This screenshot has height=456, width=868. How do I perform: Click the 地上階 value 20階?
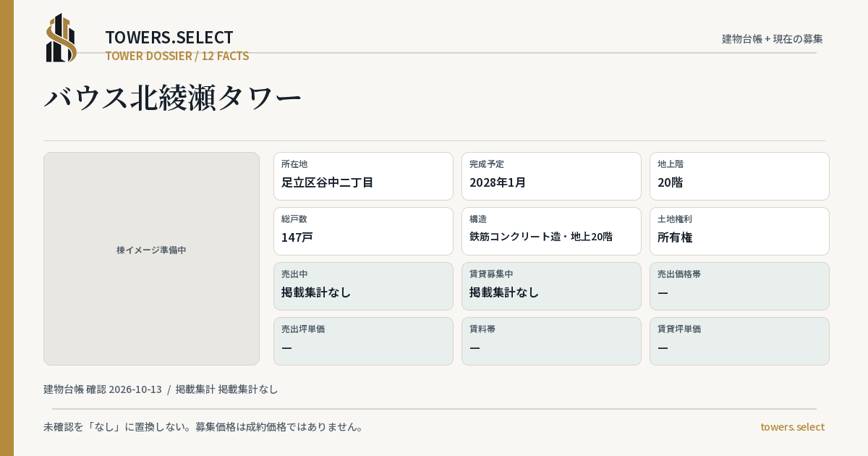pos(671,182)
